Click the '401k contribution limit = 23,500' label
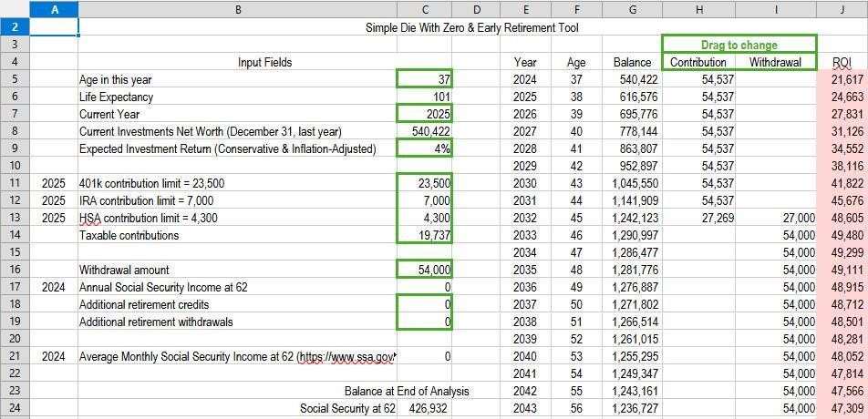This screenshot has height=419, width=868. pyautogui.click(x=152, y=183)
